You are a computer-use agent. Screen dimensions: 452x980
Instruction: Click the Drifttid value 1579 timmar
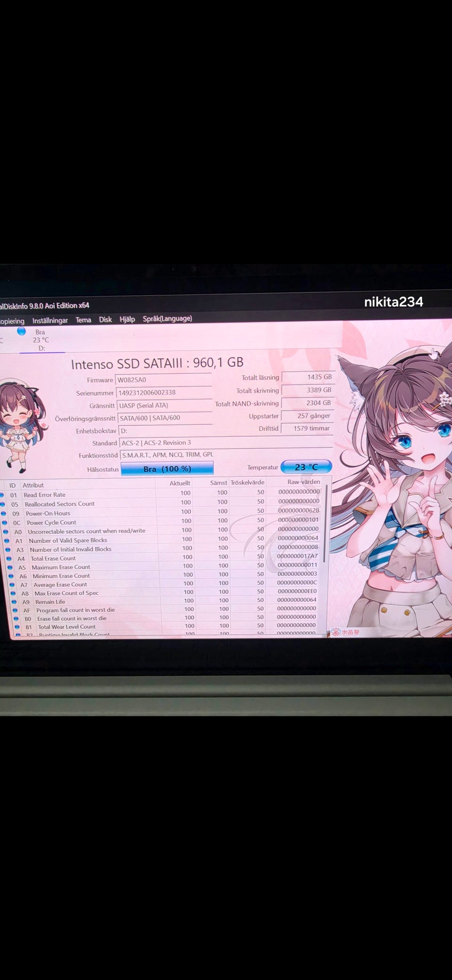point(307,428)
